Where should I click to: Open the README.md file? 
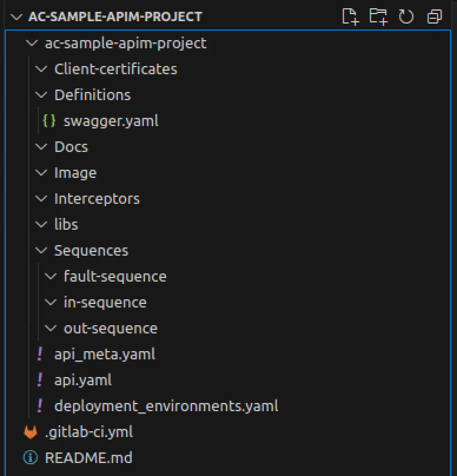[x=88, y=458]
